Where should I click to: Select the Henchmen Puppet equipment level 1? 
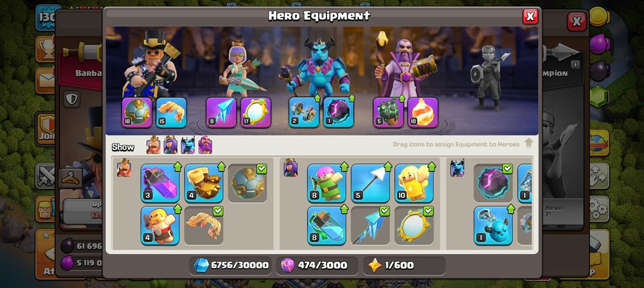[493, 225]
